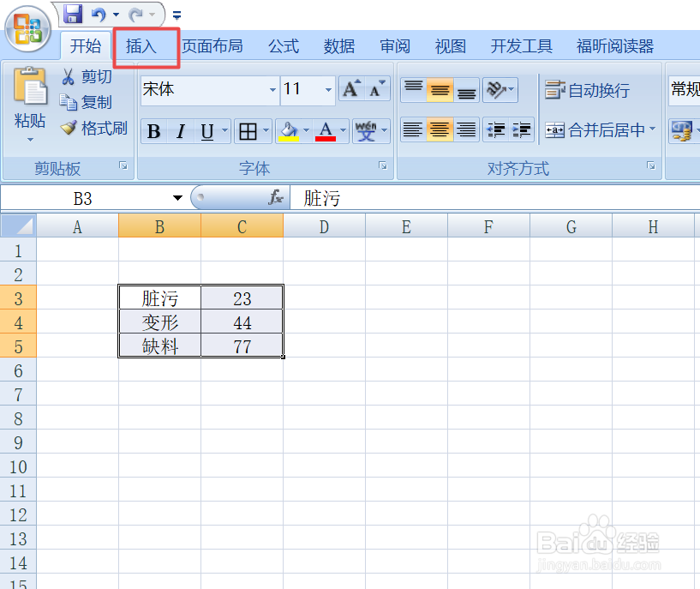Click formula bar containing 脏污
Viewport: 700px width, 589px height.
pyautogui.click(x=494, y=198)
